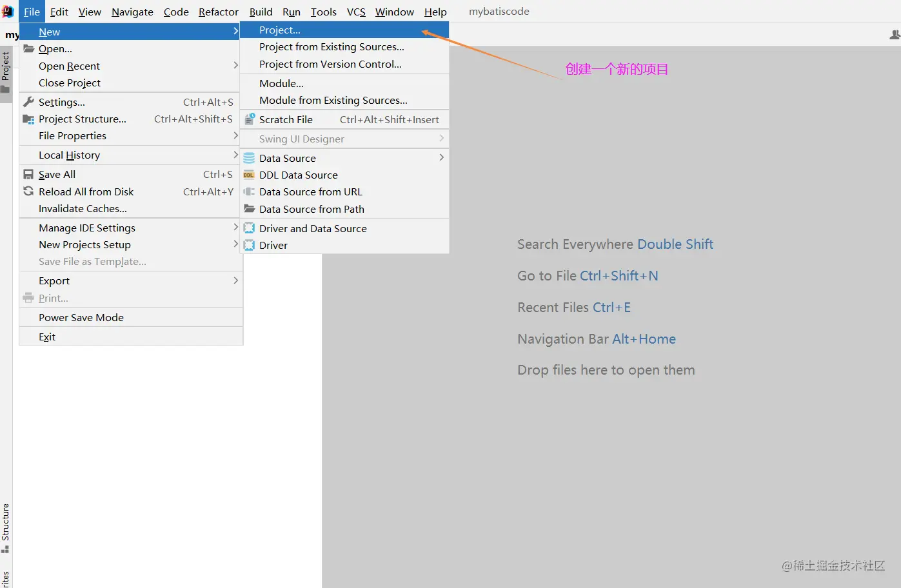Select Save File as Template... entry
The image size is (901, 588).
pyautogui.click(x=131, y=261)
